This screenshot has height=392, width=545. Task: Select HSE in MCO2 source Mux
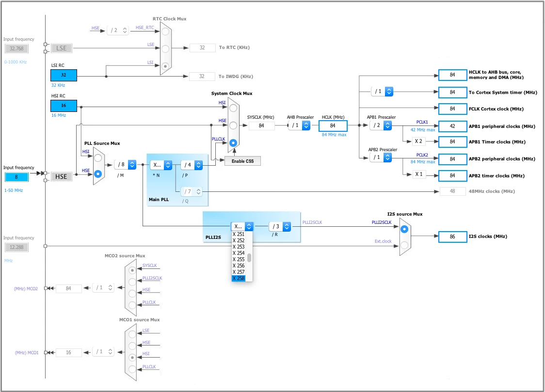(x=132, y=293)
